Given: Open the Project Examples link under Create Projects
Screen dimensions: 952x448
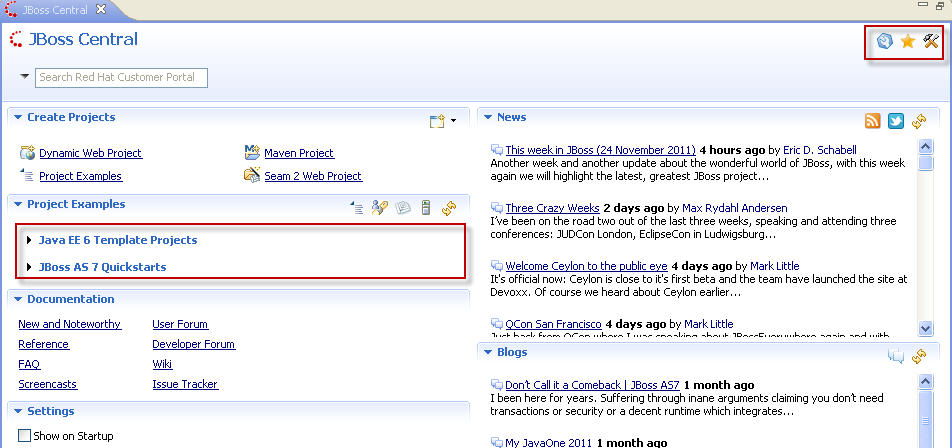Looking at the screenshot, I should tap(81, 176).
